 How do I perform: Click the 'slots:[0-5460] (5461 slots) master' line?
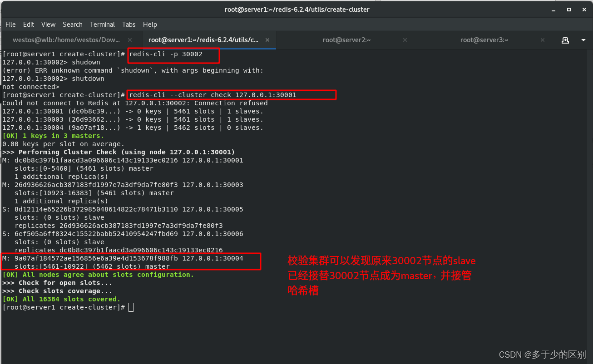84,168
